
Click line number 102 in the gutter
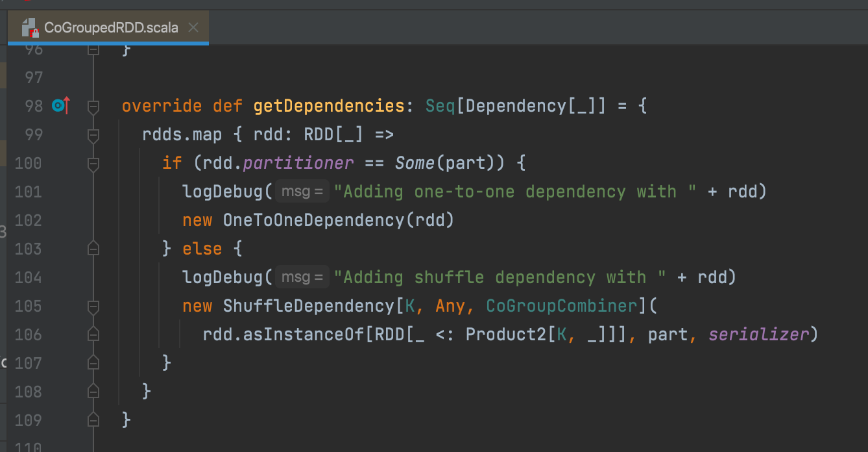[27, 220]
